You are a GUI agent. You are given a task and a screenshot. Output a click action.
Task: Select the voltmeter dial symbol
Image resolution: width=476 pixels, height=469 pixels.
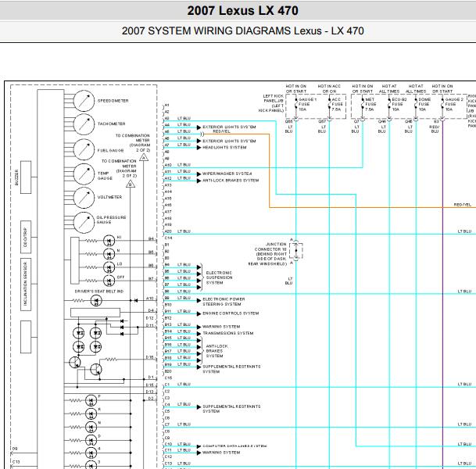coord(84,197)
